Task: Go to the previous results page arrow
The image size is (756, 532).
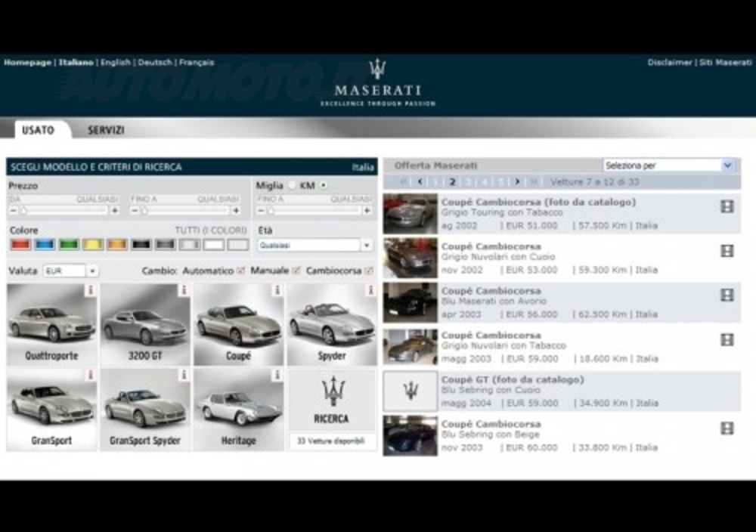Action: tap(420, 181)
